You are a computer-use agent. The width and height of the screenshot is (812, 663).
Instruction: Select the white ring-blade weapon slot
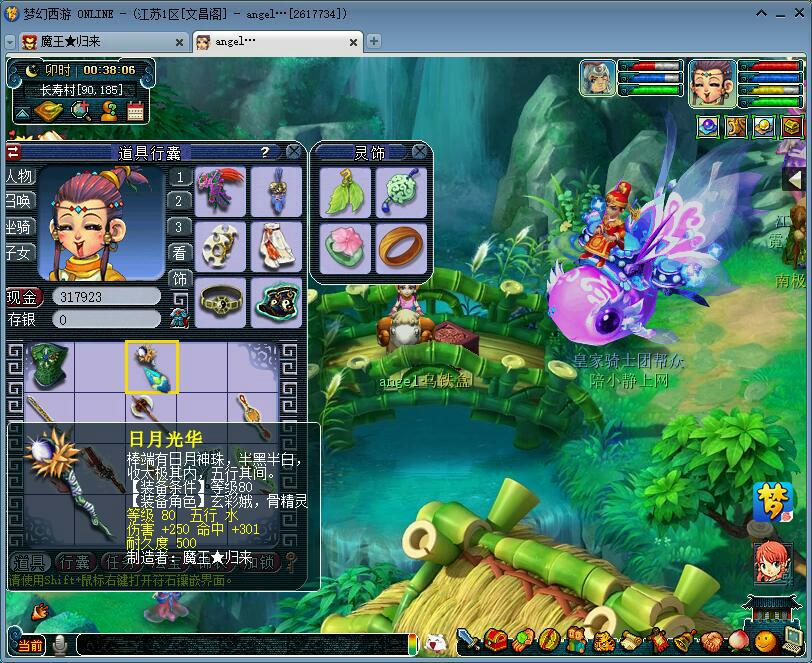pos(220,247)
